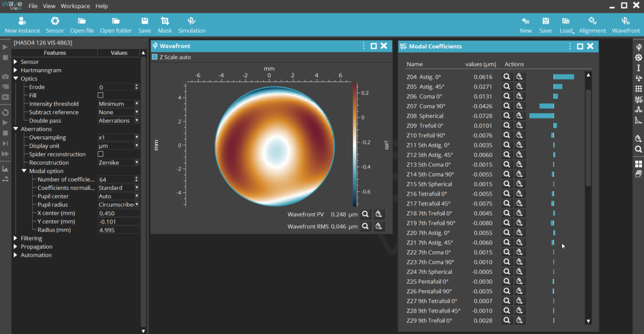
Task: Open the Workspace menu
Action: pyautogui.click(x=75, y=6)
